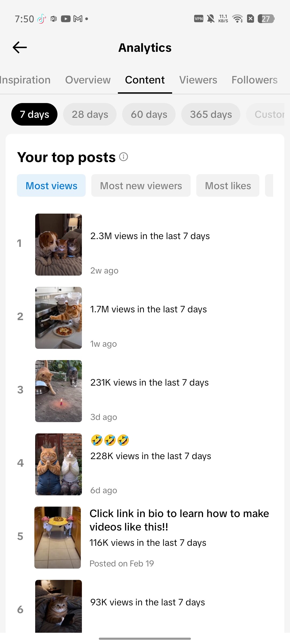Open the chef cat cooking video thumbnail

59,318
